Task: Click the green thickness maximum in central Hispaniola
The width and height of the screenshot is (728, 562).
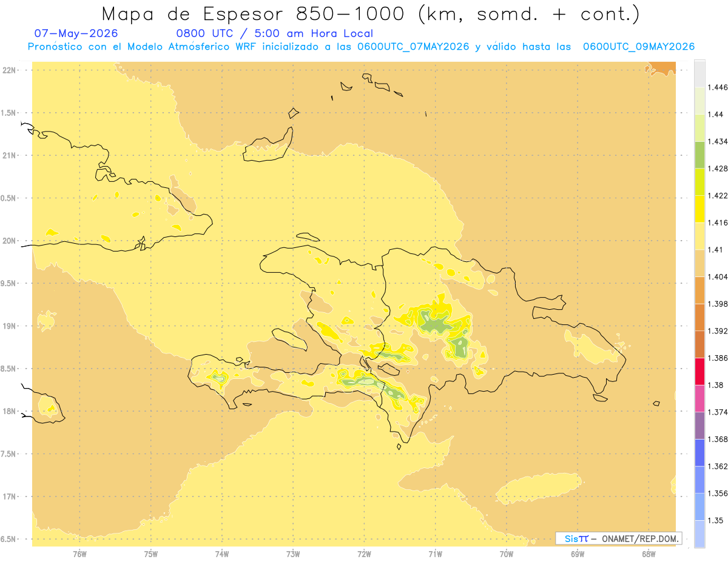Action: [x=434, y=323]
